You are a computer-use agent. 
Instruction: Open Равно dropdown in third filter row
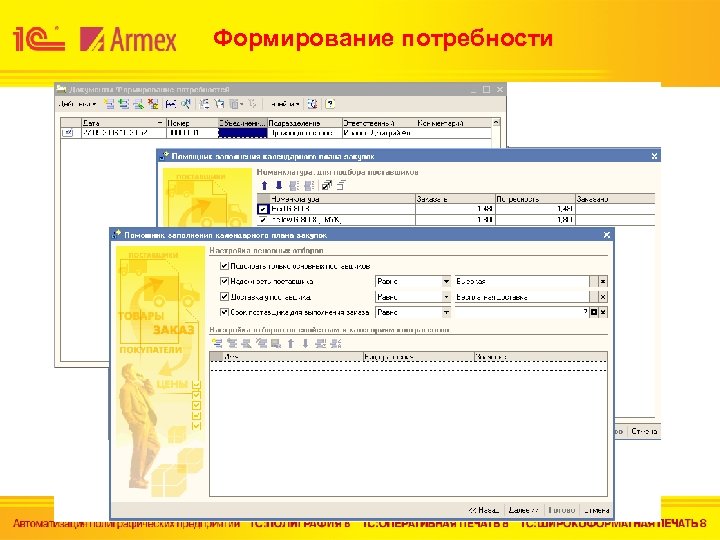click(x=446, y=297)
